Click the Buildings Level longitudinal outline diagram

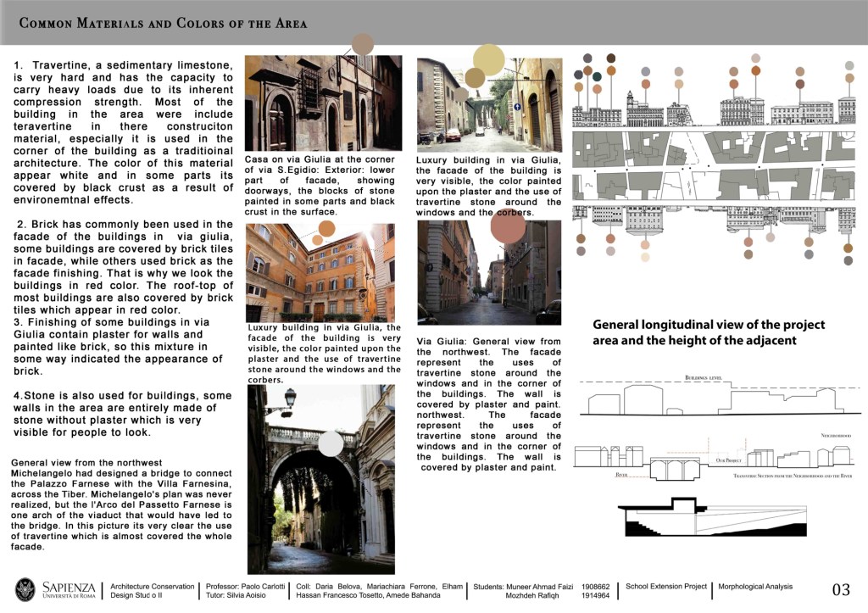click(x=714, y=397)
